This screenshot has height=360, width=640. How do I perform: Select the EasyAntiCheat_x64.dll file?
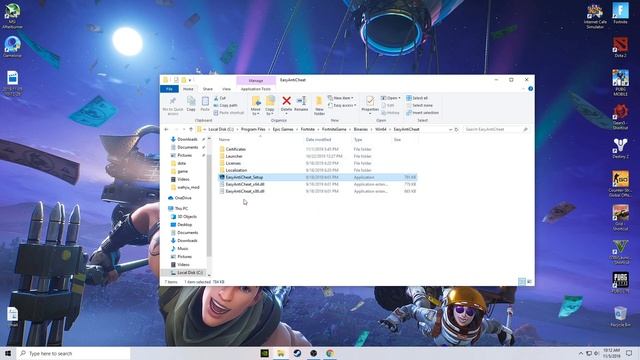click(x=245, y=184)
